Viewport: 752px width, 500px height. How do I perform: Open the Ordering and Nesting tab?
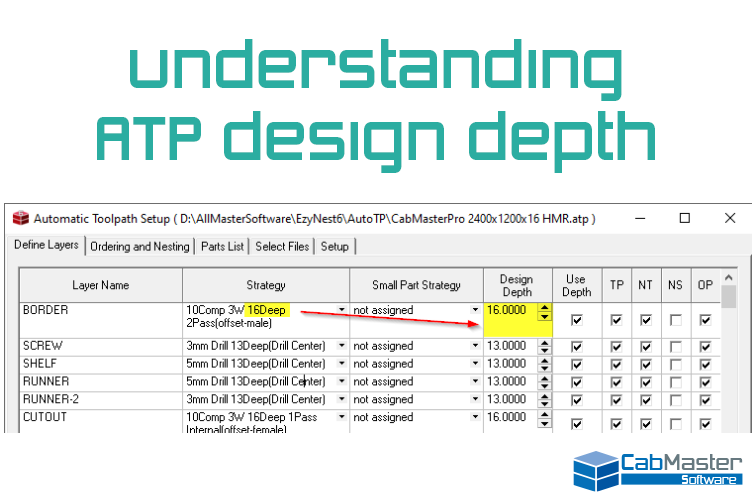point(140,246)
